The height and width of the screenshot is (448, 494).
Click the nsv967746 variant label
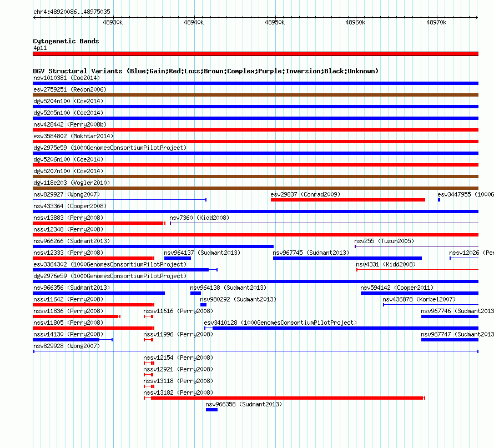[x=457, y=311]
